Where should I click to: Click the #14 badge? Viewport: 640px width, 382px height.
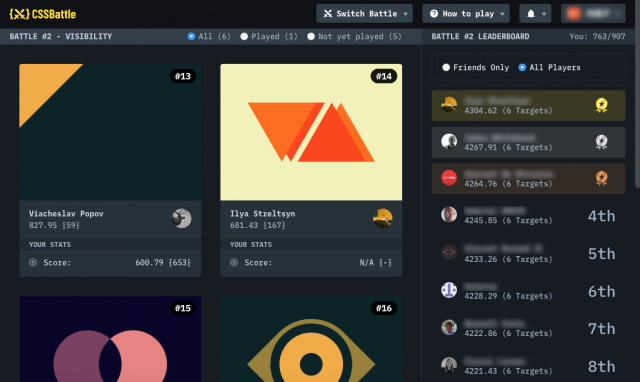click(384, 76)
